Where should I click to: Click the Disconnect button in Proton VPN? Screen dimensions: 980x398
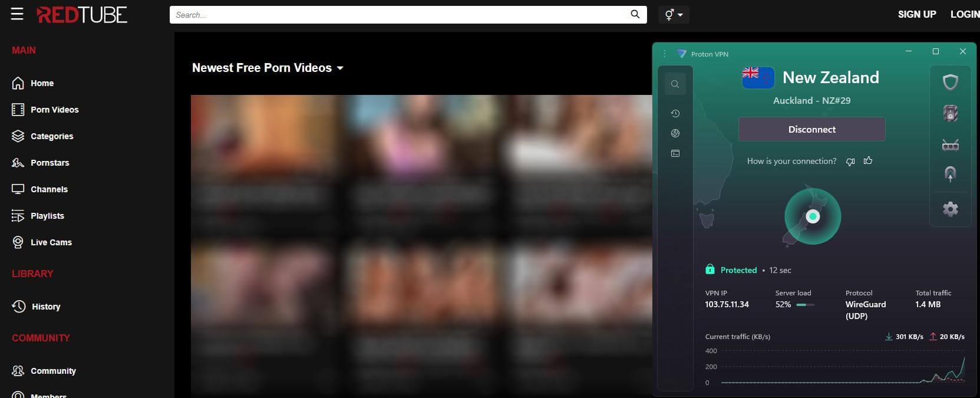(x=811, y=129)
